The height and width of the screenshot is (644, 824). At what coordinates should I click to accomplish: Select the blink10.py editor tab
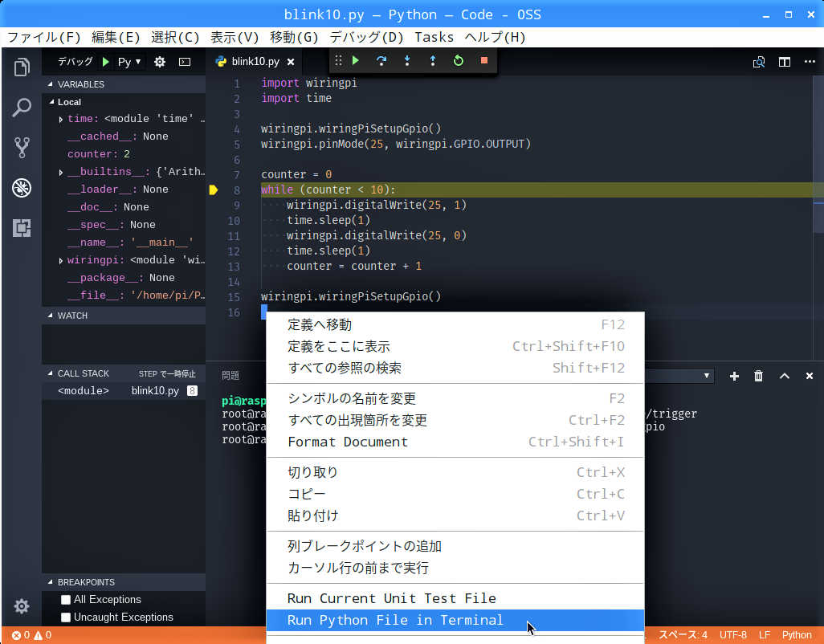pyautogui.click(x=255, y=62)
